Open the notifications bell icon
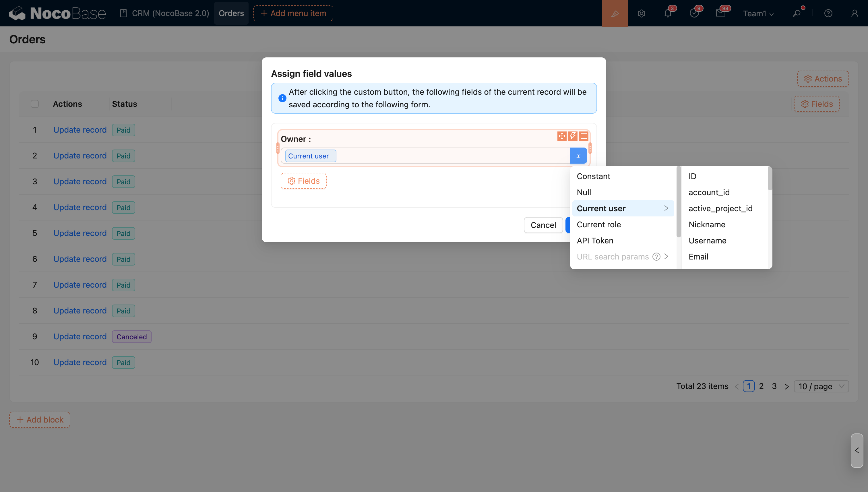Screen dimensions: 868x492 coord(668,13)
